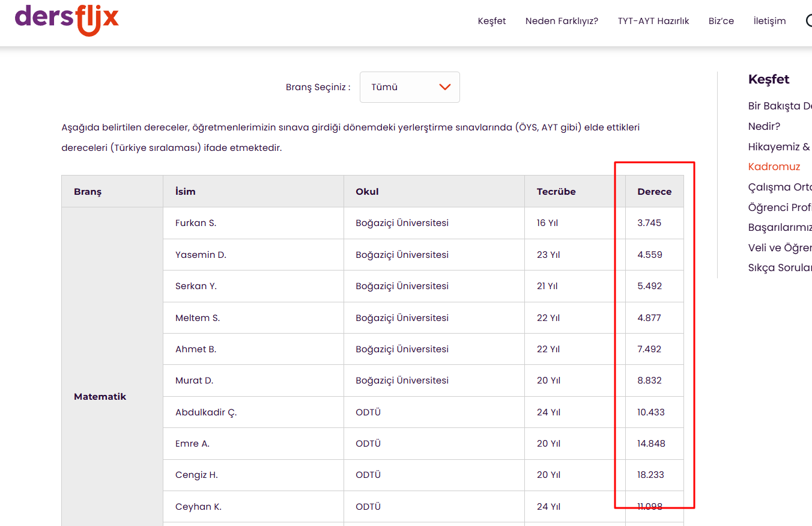
Task: Click the Keşfet sidebar heading
Action: pos(769,79)
